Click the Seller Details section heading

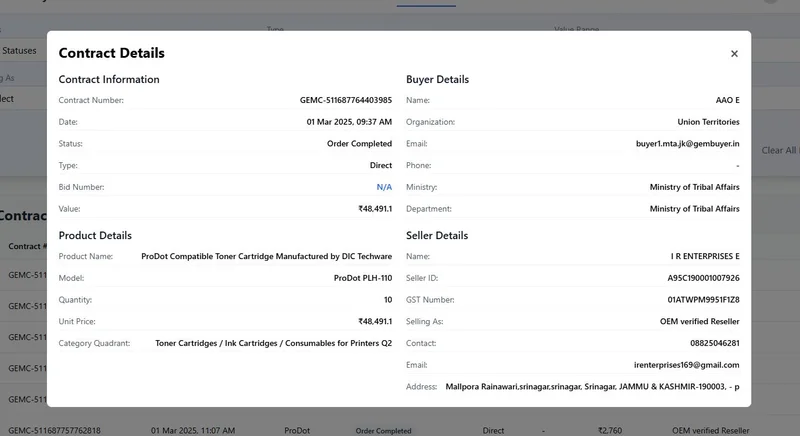click(x=437, y=236)
